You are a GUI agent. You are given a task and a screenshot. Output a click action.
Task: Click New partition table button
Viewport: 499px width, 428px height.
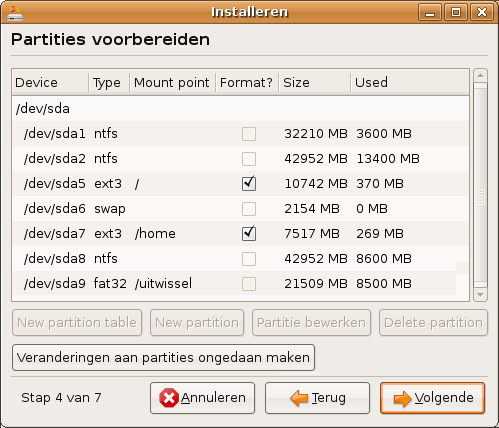point(77,323)
